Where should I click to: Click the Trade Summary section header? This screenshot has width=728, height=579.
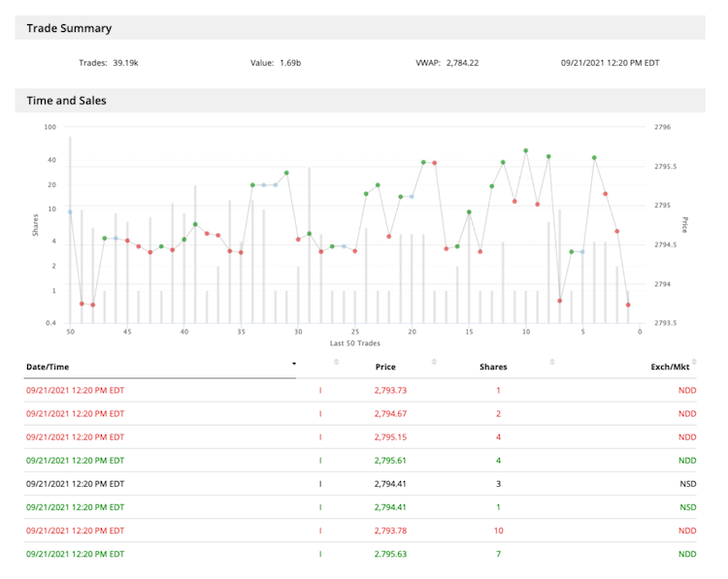[69, 28]
